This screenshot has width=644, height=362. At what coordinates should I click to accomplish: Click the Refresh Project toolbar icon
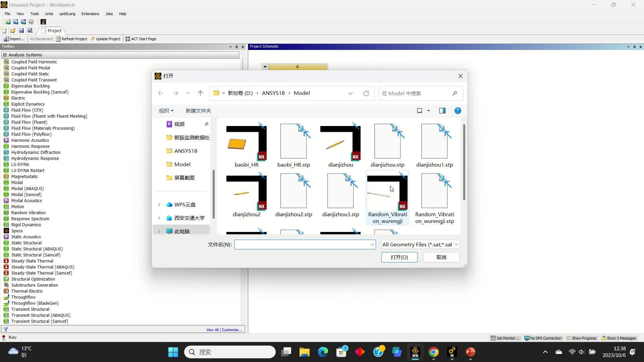coord(72,39)
